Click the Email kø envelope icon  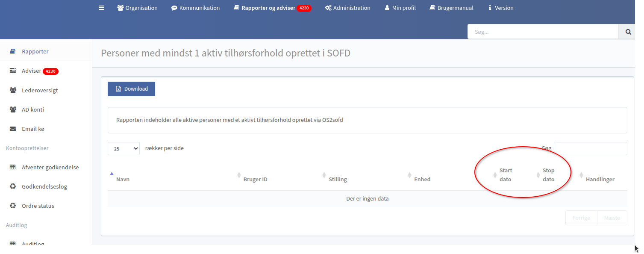[13, 129]
